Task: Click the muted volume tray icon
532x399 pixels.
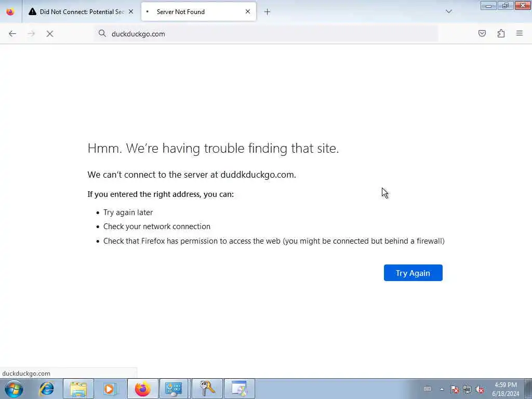Action: click(x=480, y=389)
